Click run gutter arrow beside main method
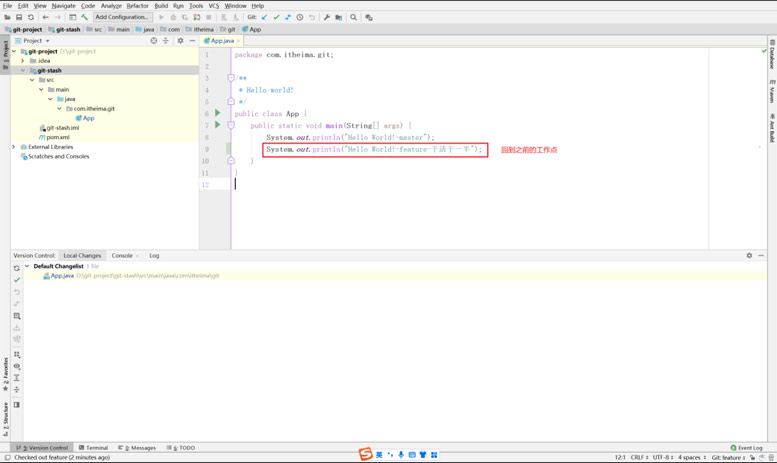777x463 pixels. [x=218, y=125]
